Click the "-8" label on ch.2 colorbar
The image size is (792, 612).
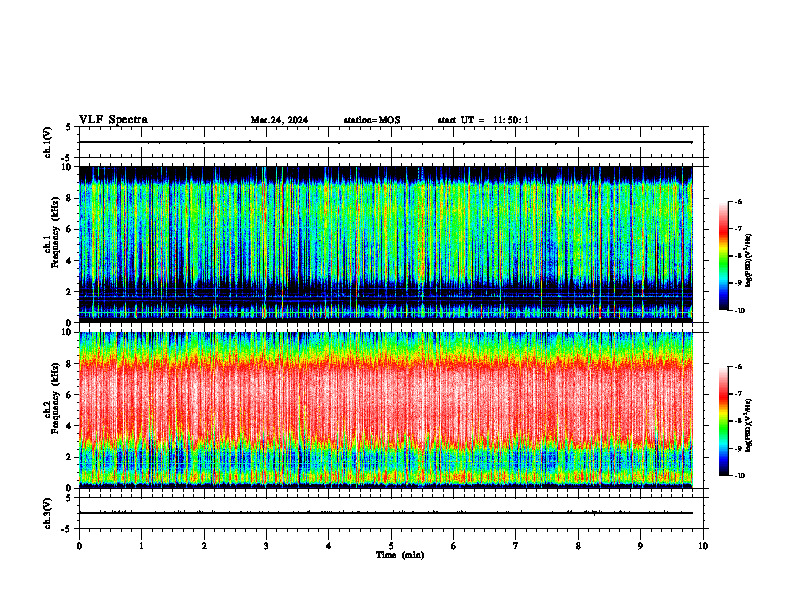click(738, 421)
